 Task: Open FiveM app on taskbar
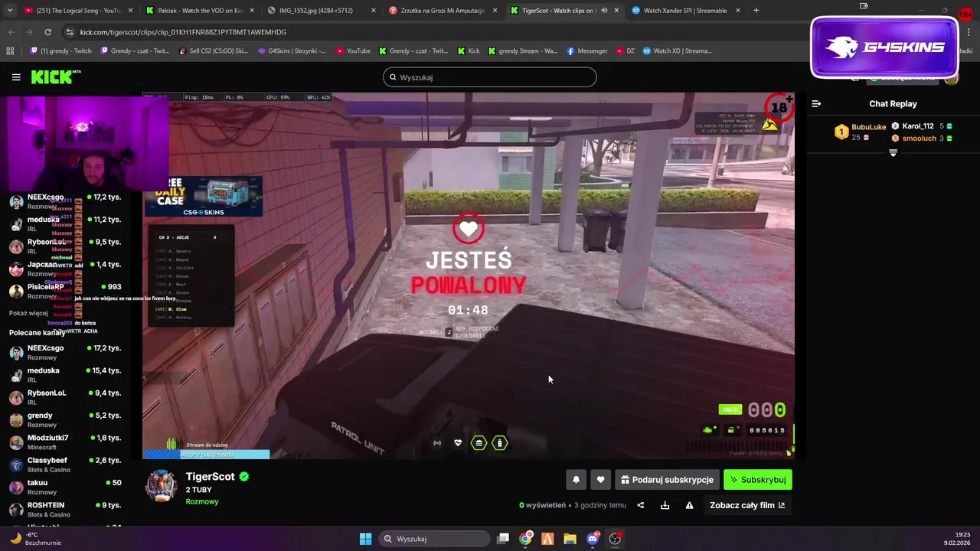point(547,539)
